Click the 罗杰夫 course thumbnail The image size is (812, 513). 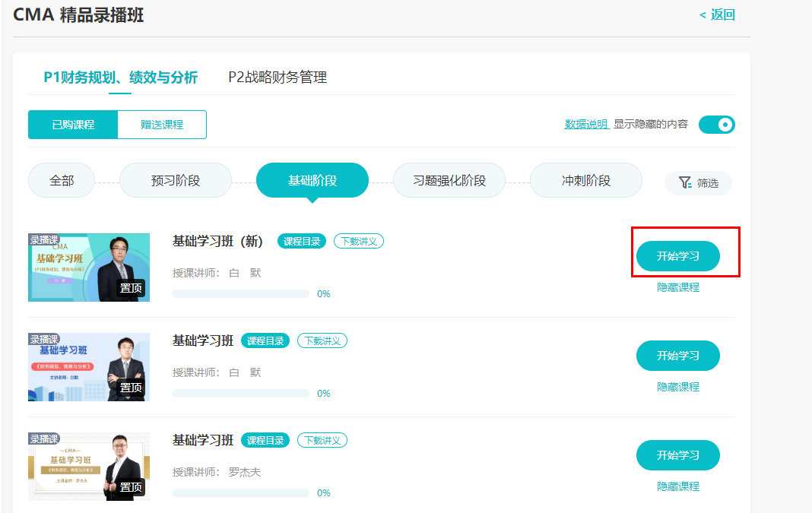(x=89, y=466)
